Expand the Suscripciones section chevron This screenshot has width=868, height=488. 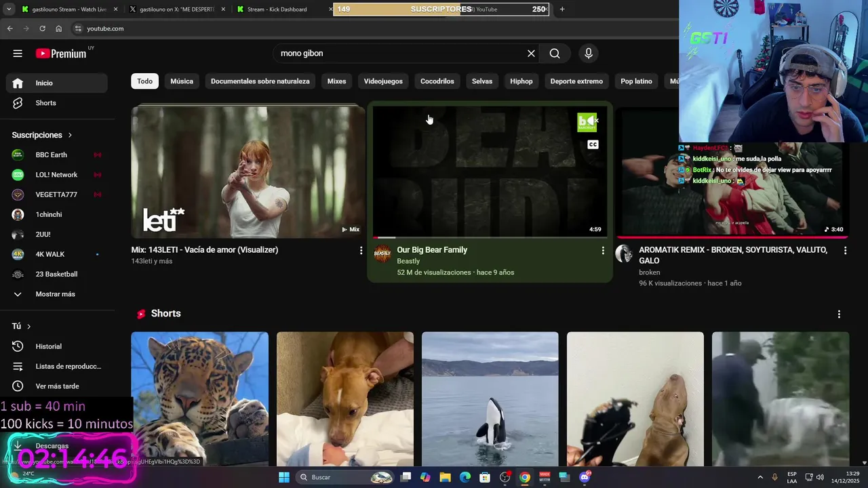[x=70, y=135]
